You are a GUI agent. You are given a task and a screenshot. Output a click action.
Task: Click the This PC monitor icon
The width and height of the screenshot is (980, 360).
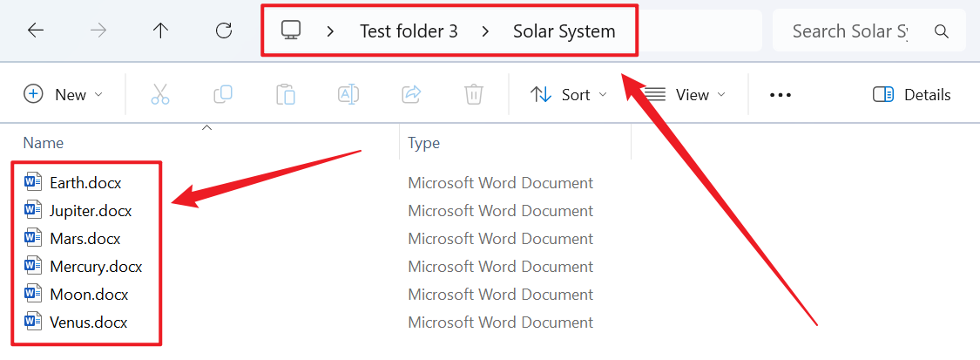(291, 31)
